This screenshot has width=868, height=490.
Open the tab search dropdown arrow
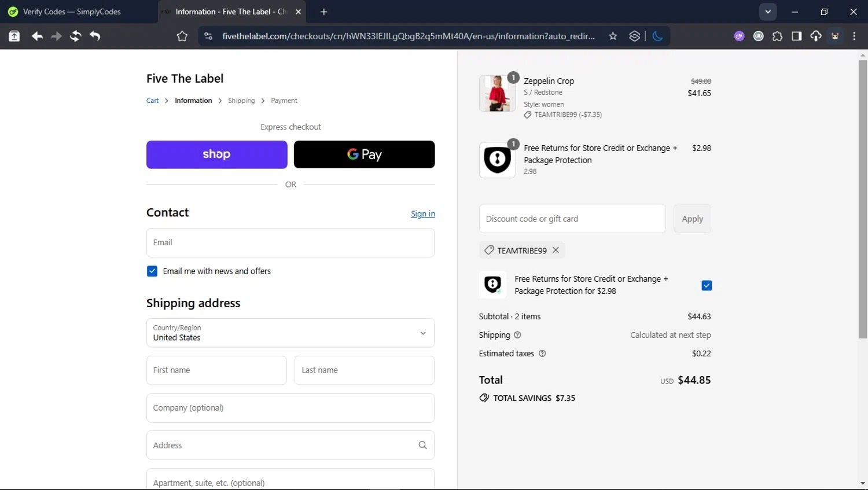[768, 12]
